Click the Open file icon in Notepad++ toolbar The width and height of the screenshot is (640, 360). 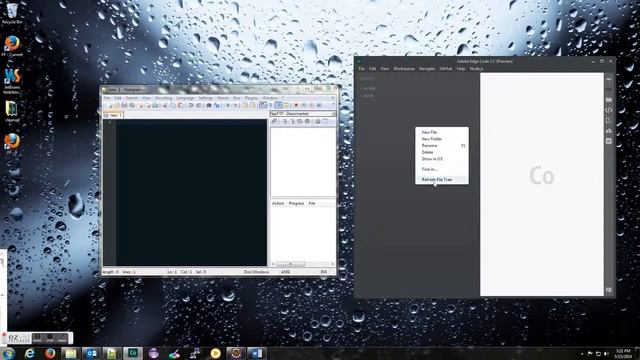116,105
